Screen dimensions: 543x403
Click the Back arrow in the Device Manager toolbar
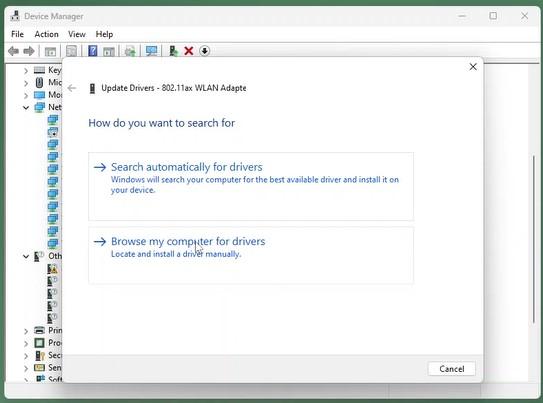click(x=14, y=51)
